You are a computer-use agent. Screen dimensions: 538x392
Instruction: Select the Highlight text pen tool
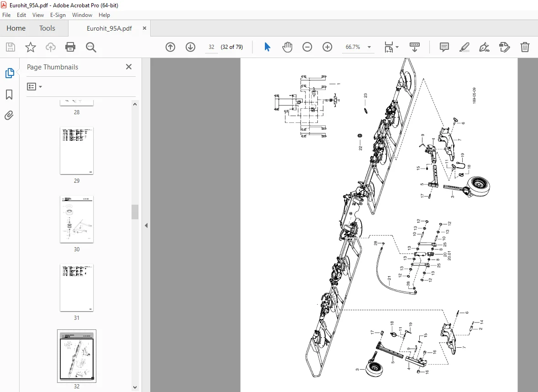pos(464,47)
